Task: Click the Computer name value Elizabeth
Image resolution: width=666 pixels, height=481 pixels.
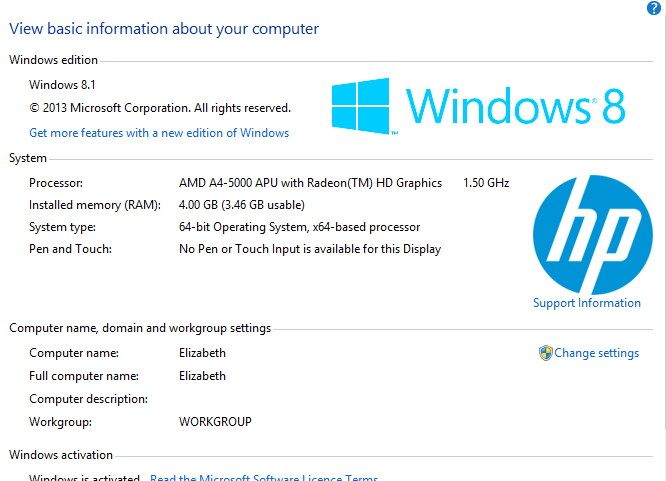Action: pyautogui.click(x=202, y=353)
